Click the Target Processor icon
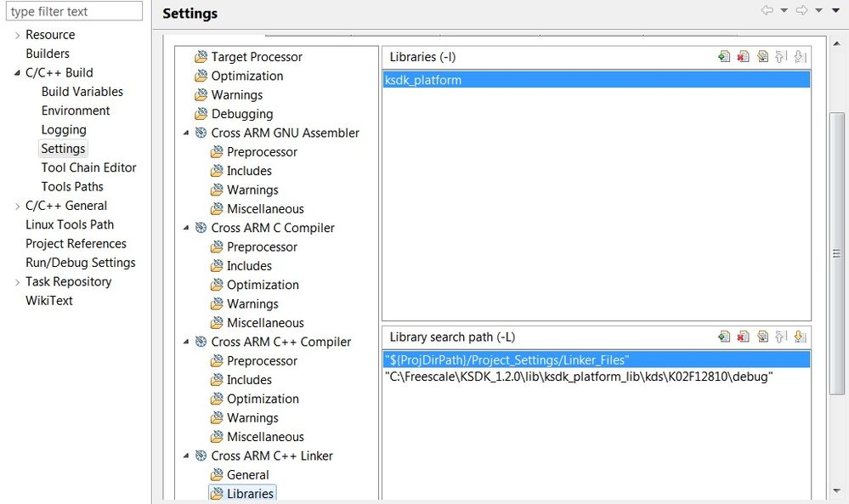This screenshot has width=849, height=504. point(201,56)
